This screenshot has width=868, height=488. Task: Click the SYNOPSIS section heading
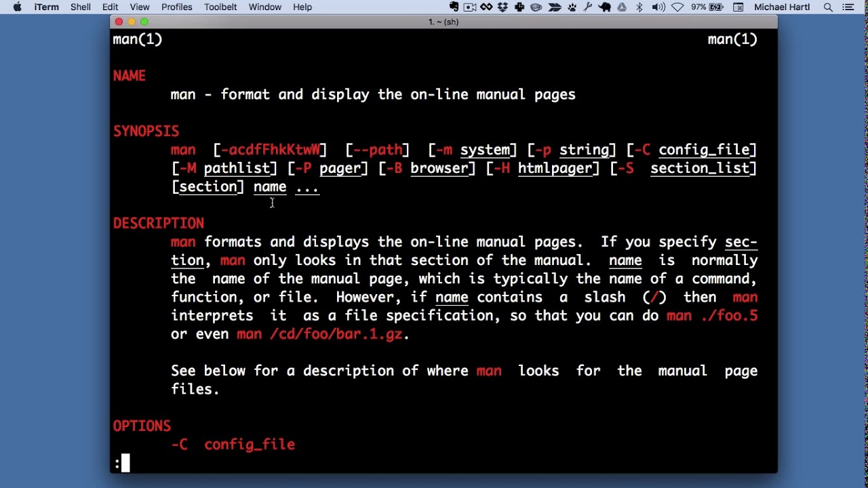click(146, 131)
